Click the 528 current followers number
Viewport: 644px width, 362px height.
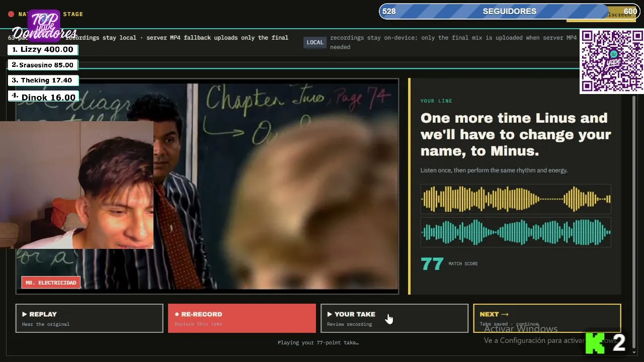pyautogui.click(x=389, y=12)
